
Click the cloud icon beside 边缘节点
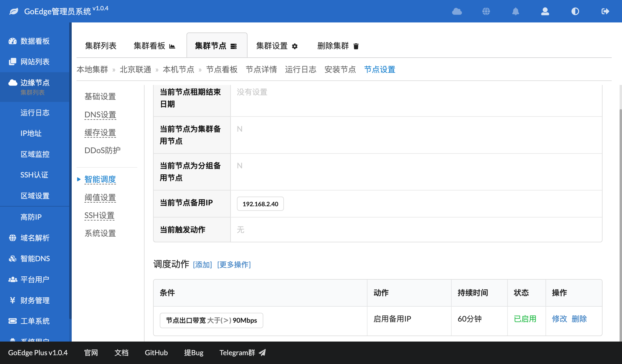pos(13,83)
